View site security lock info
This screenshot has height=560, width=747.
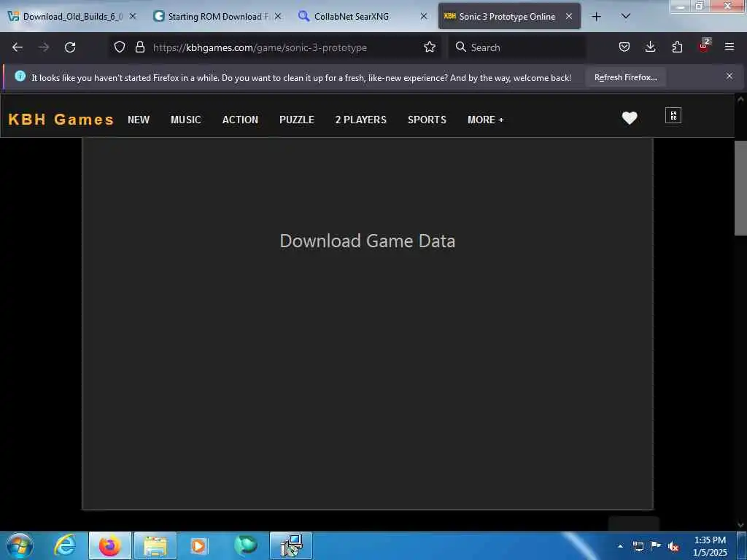(x=139, y=47)
